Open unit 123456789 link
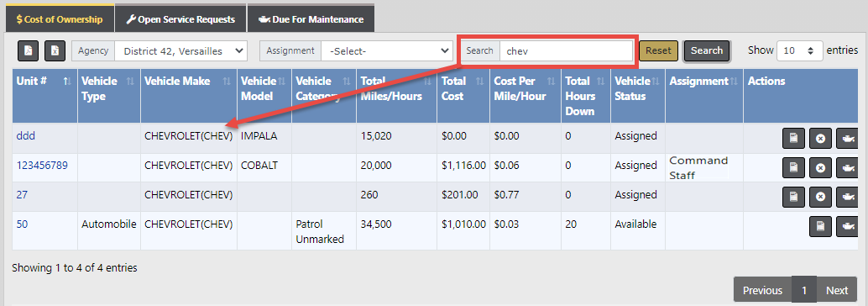Image resolution: width=868 pixels, height=306 pixels. coord(42,166)
